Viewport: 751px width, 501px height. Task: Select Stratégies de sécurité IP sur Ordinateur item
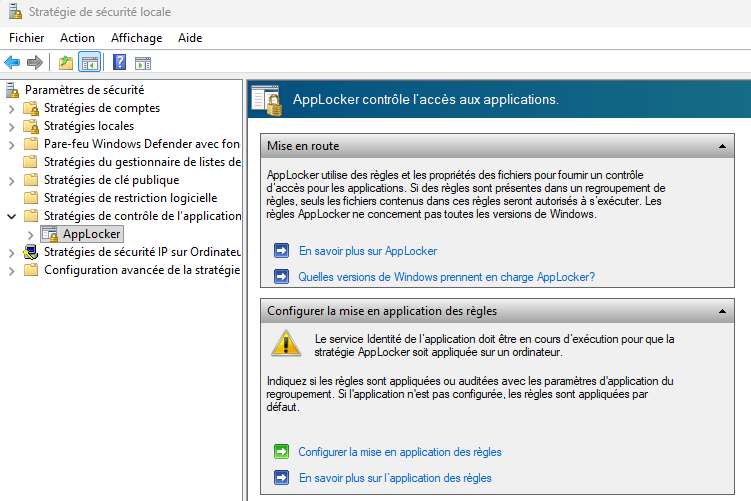142,252
